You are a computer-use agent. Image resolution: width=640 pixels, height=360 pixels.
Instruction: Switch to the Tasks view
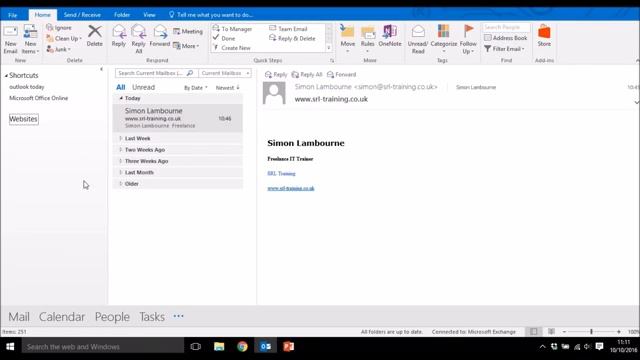[152, 317]
